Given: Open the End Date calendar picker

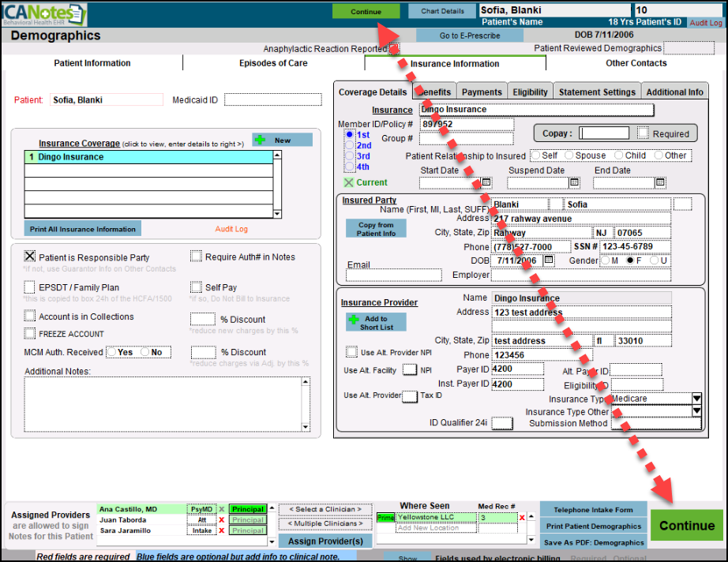Looking at the screenshot, I should pos(660,182).
